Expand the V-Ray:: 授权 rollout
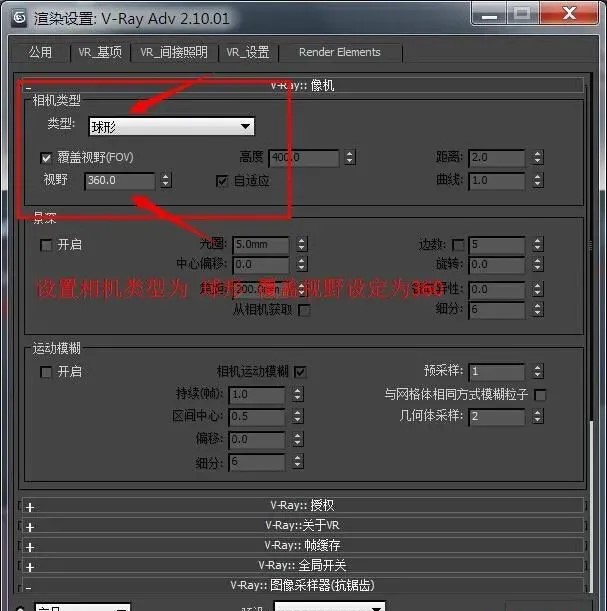The height and width of the screenshot is (611, 607). coord(303,506)
